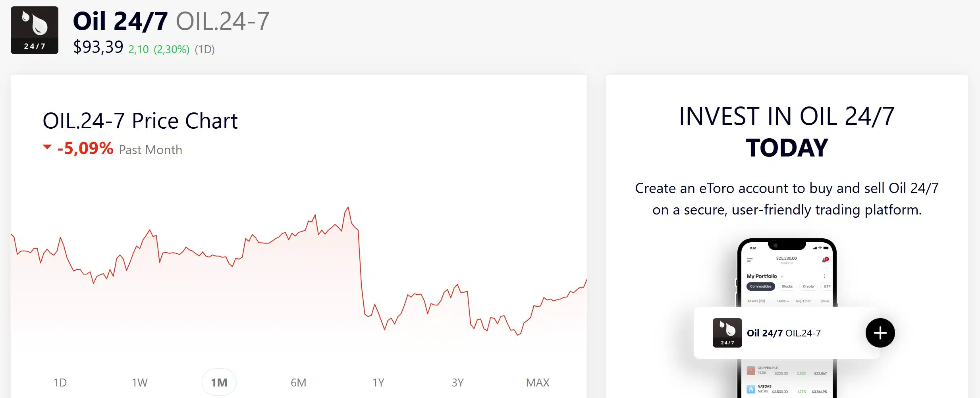The height and width of the screenshot is (398, 980).
Task: Enable the Crypto filter pill
Action: pyautogui.click(x=808, y=286)
